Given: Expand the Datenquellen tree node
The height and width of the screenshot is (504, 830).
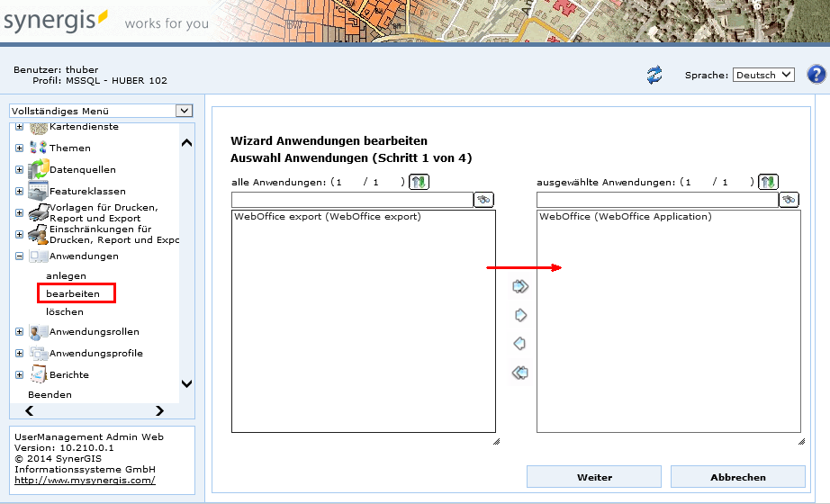Looking at the screenshot, I should click(19, 169).
